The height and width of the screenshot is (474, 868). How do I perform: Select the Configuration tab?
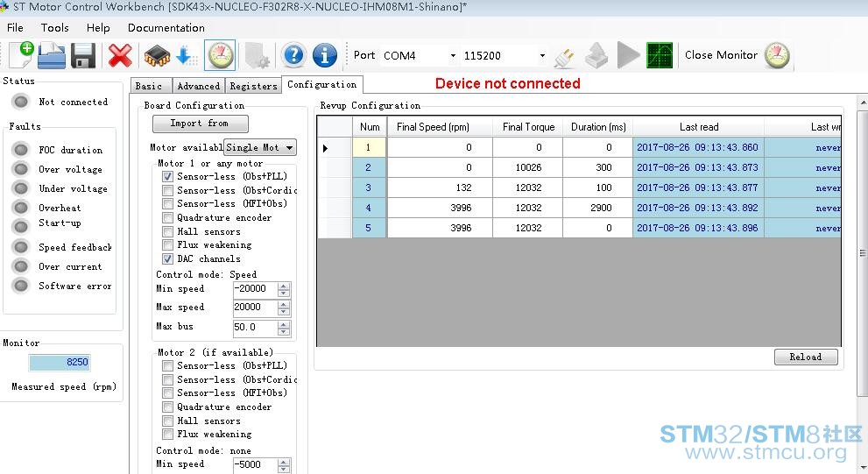(x=322, y=84)
